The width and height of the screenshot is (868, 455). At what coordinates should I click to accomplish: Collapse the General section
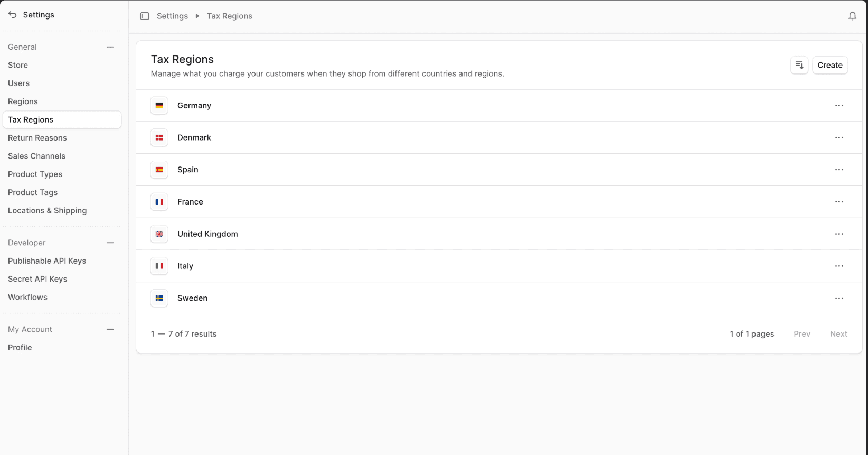tap(110, 47)
